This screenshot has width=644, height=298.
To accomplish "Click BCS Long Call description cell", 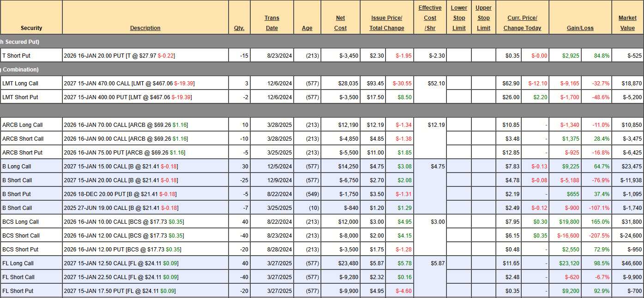I will [x=145, y=222].
